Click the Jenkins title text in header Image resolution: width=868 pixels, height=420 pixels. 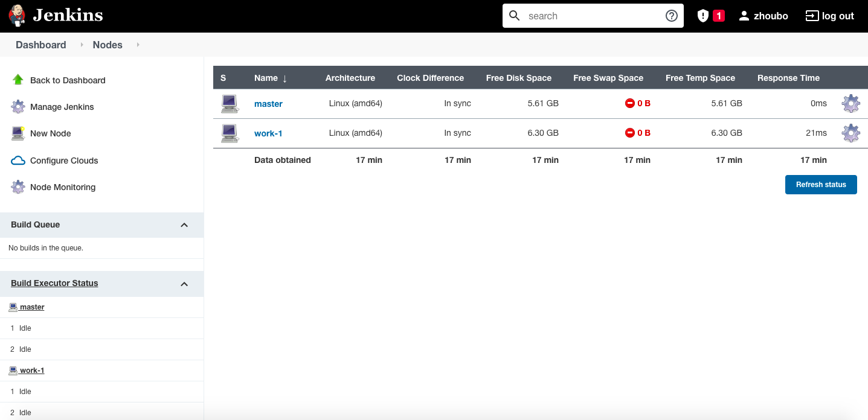tap(68, 16)
